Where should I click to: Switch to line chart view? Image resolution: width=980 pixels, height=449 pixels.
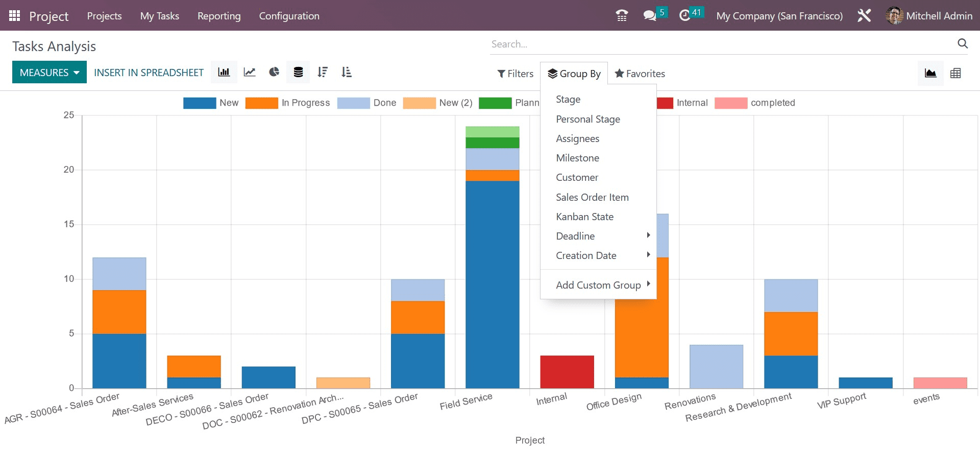(x=250, y=72)
